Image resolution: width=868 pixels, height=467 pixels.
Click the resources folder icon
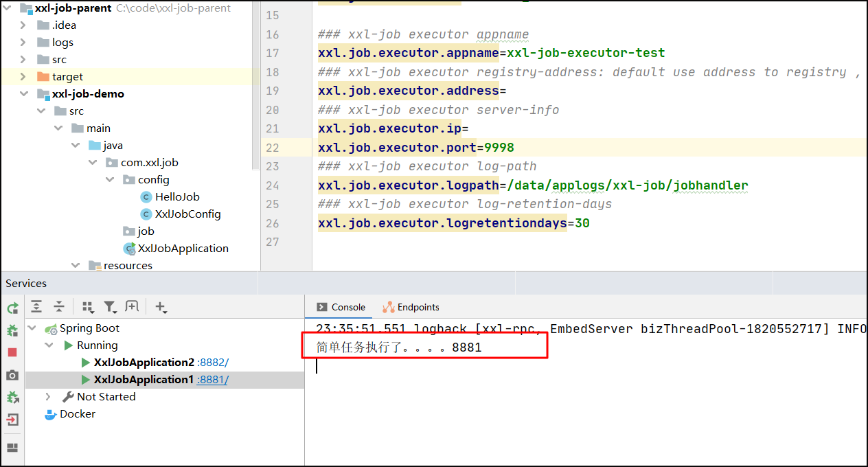[x=95, y=266]
